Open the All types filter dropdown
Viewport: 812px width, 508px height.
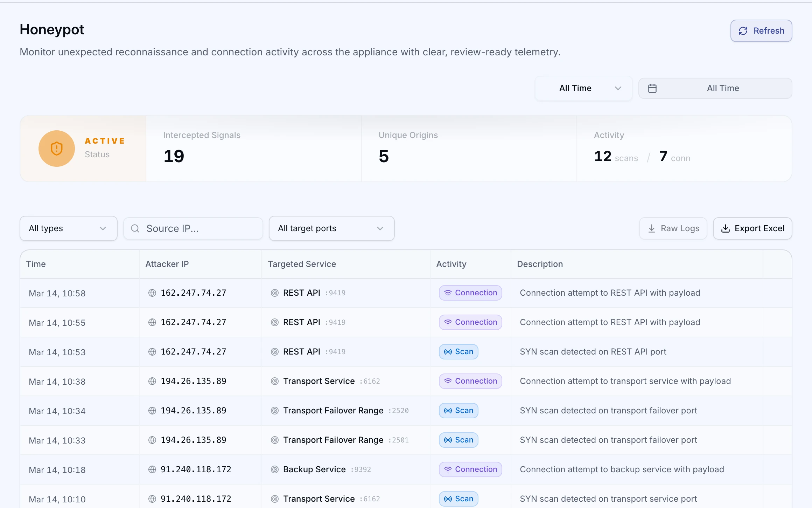pyautogui.click(x=69, y=228)
